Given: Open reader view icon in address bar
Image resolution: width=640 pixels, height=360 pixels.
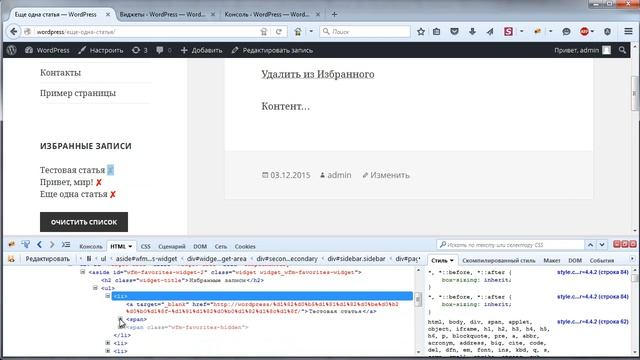Looking at the screenshot, I should [264, 31].
